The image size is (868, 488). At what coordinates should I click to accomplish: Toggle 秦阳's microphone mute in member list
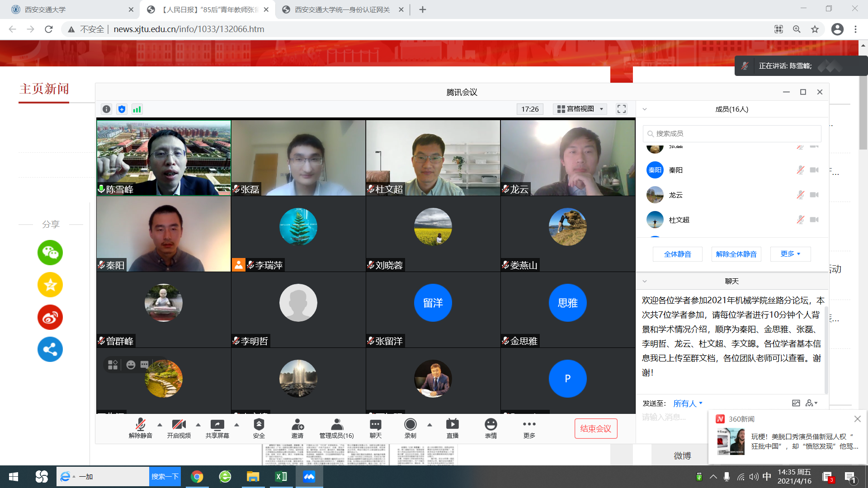pyautogui.click(x=800, y=170)
